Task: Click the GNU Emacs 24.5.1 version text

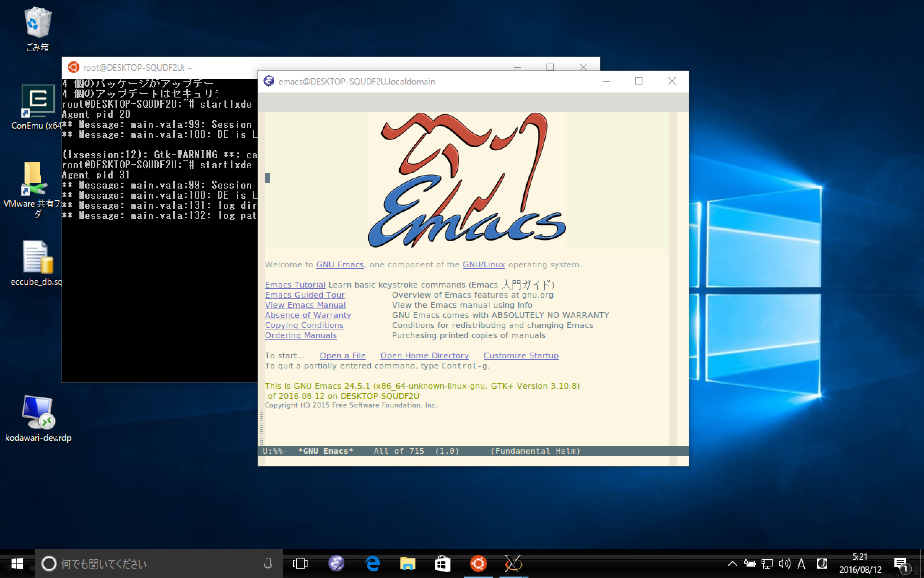Action: pos(422,386)
